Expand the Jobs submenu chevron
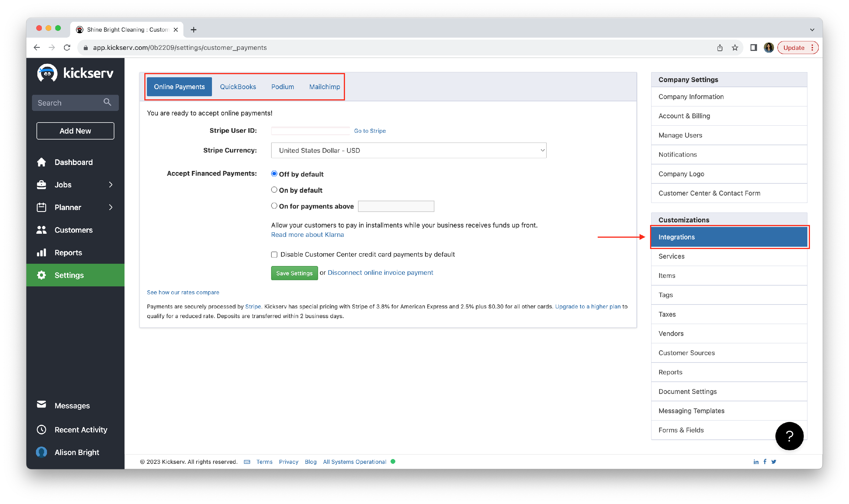Viewport: 849px width, 504px height. click(x=111, y=185)
